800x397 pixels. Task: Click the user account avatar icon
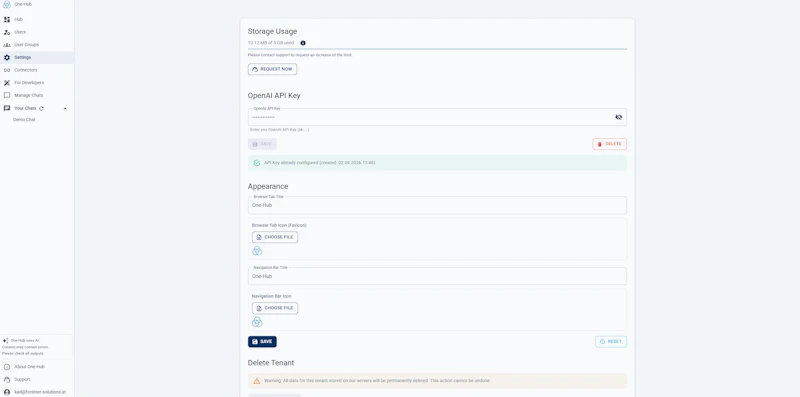click(7, 392)
